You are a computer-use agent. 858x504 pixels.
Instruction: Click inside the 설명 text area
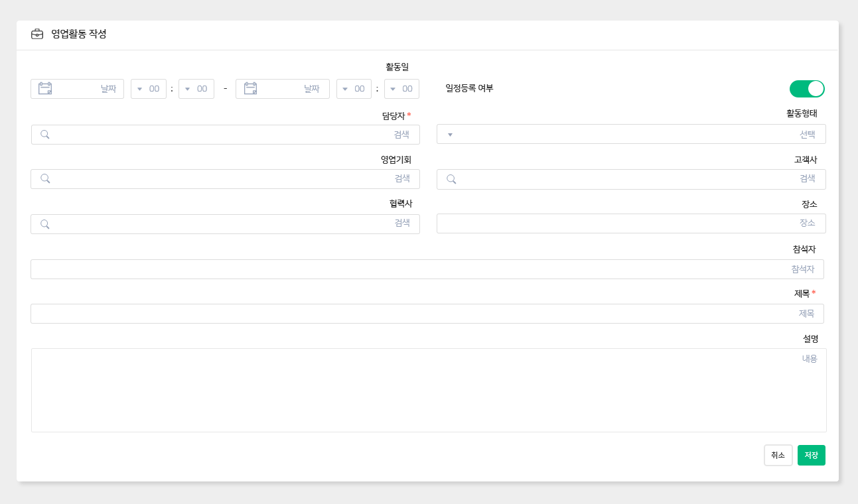428,390
